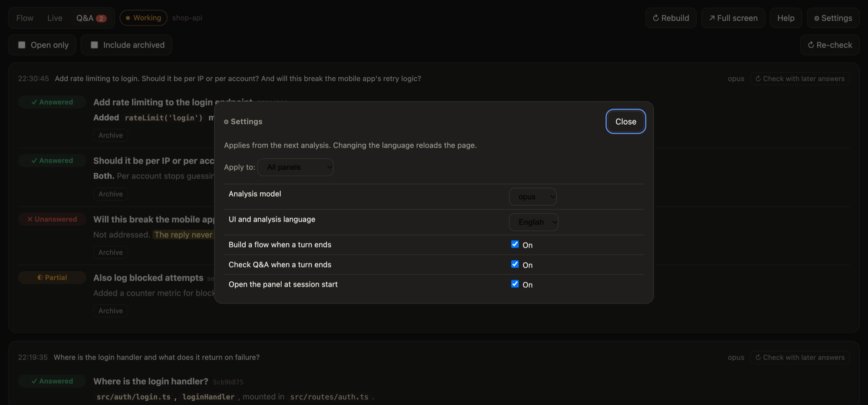Click heading Where is the login handler?
868x405 pixels.
click(151, 381)
